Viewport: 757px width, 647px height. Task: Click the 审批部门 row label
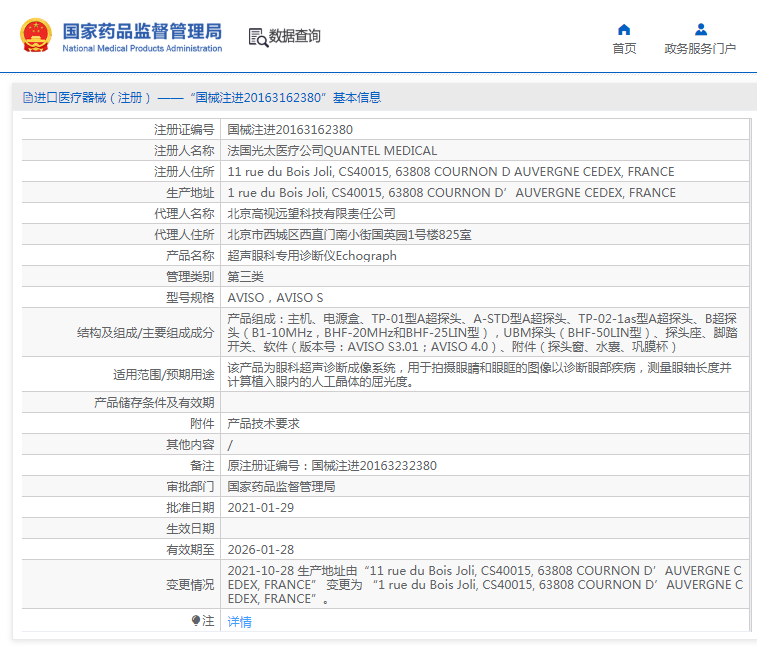click(x=190, y=487)
